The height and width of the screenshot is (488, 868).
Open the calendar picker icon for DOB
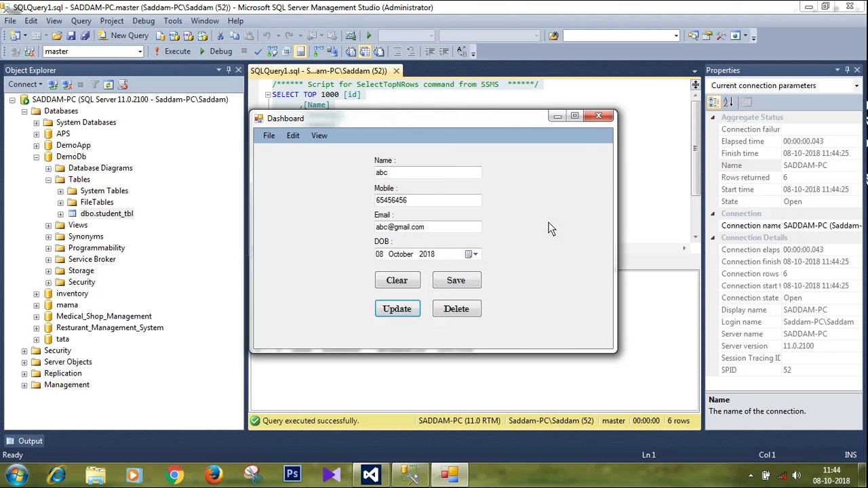(x=471, y=254)
